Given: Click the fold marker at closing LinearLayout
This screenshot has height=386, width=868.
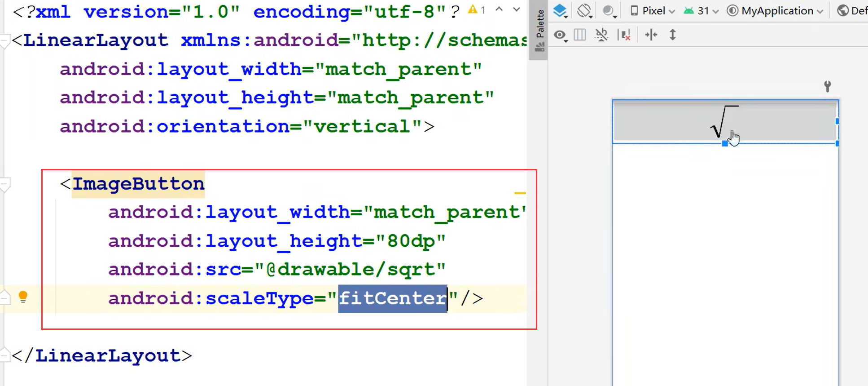Looking at the screenshot, I should 5,355.
